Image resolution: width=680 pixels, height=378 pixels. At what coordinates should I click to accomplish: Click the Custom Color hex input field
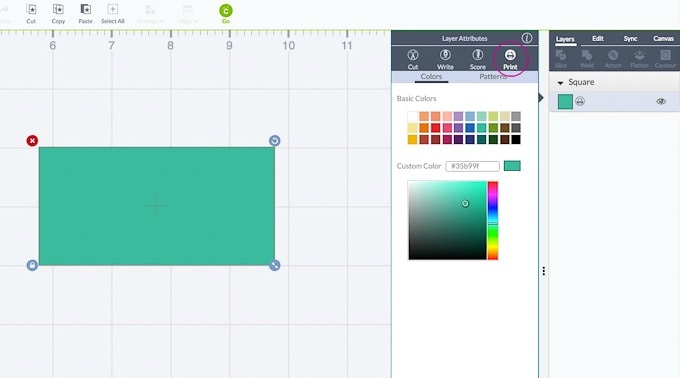coord(472,166)
